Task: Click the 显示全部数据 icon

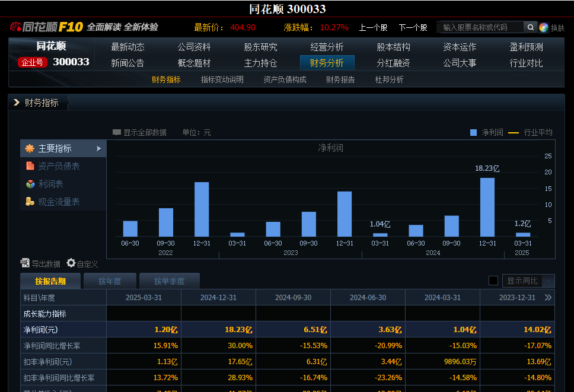Action: pos(117,132)
